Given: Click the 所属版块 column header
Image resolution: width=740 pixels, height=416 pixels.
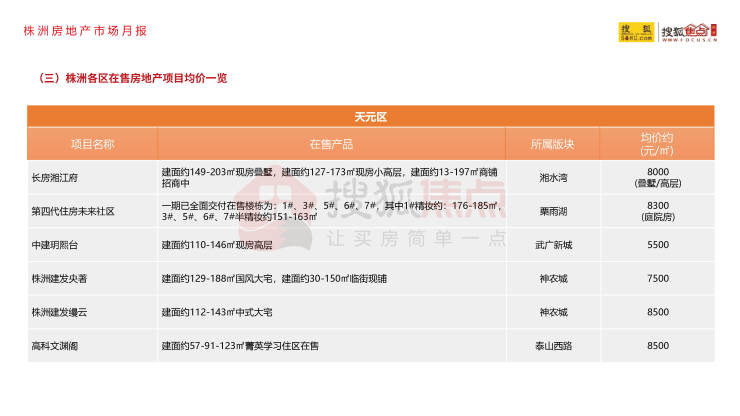Looking at the screenshot, I should click(553, 144).
